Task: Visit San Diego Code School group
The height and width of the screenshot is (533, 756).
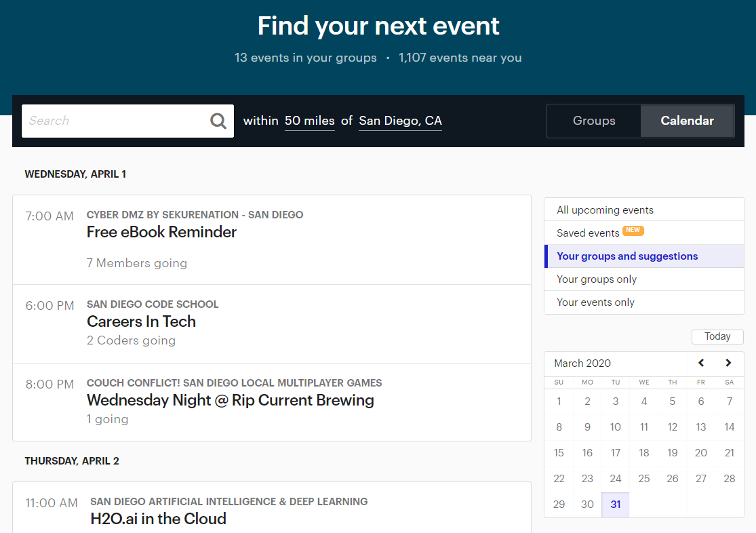Action: [153, 304]
